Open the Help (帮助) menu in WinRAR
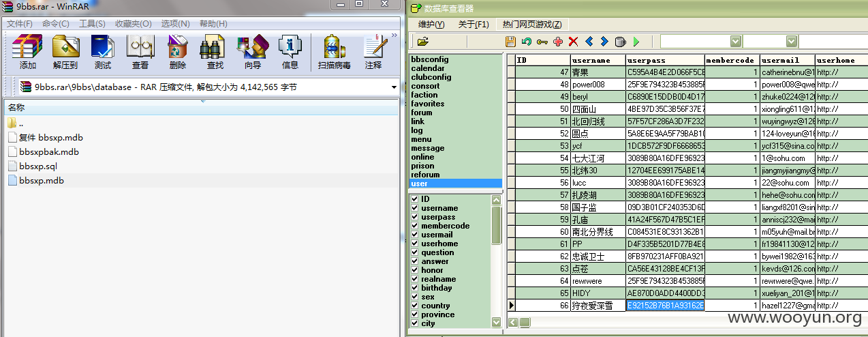 [213, 24]
